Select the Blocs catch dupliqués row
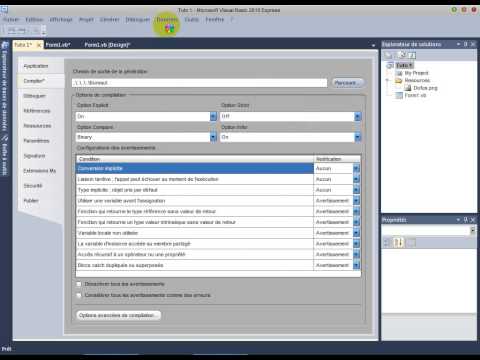Image resolution: width=480 pixels, height=360 pixels. (x=195, y=265)
